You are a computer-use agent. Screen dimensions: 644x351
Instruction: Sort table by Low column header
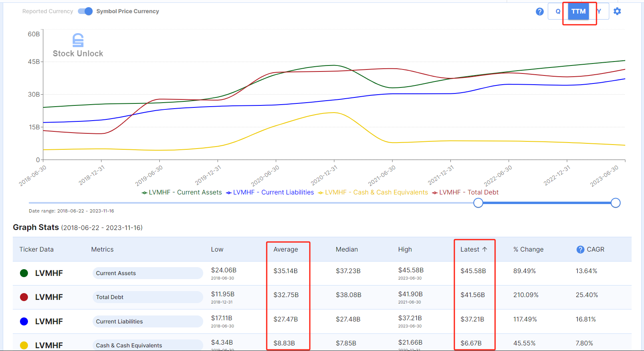pyautogui.click(x=217, y=249)
